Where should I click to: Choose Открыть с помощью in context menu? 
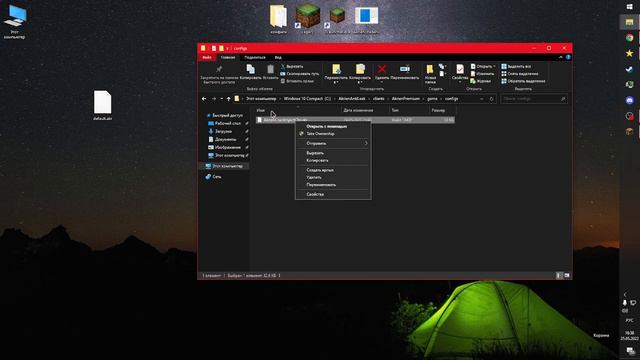coord(333,127)
